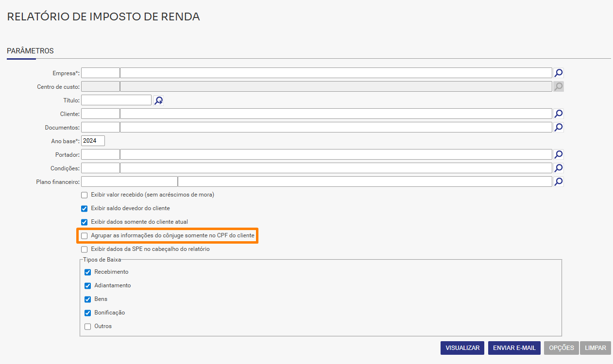Focus the Empresa description field
Viewport: 613px width, 364px height.
pyautogui.click(x=336, y=73)
